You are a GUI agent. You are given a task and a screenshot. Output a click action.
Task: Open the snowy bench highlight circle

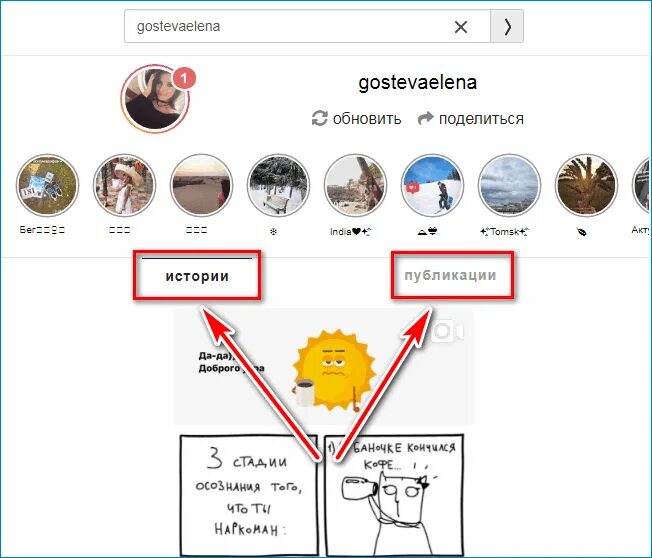click(278, 184)
